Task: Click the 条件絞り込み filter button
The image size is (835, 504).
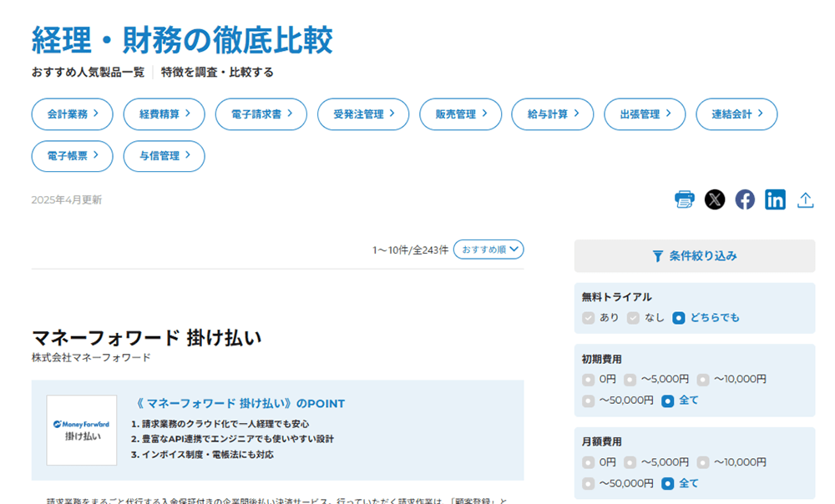Action: click(695, 256)
